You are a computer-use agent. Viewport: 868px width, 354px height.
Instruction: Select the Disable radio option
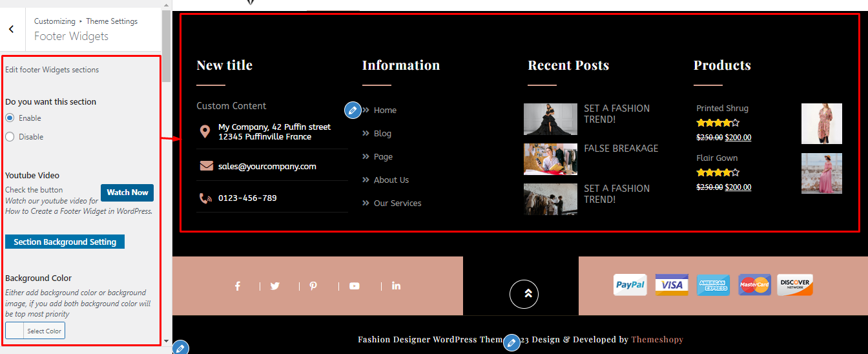click(10, 137)
